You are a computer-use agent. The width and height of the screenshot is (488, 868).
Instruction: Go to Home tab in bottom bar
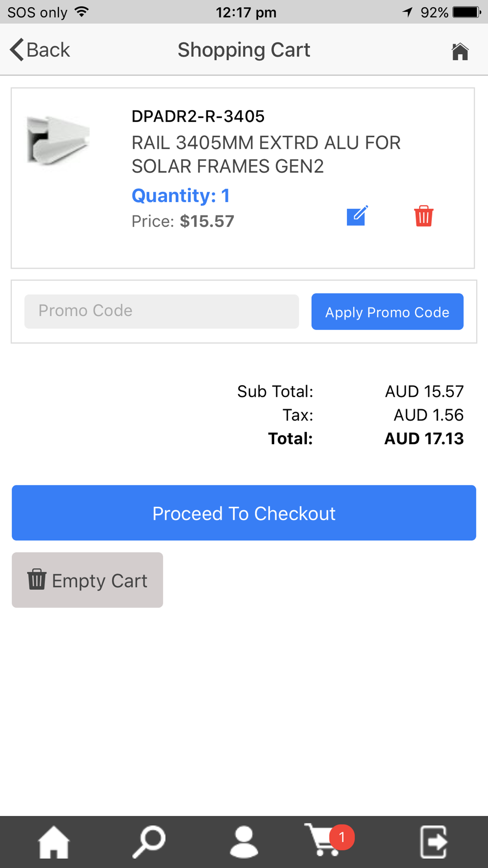[54, 842]
